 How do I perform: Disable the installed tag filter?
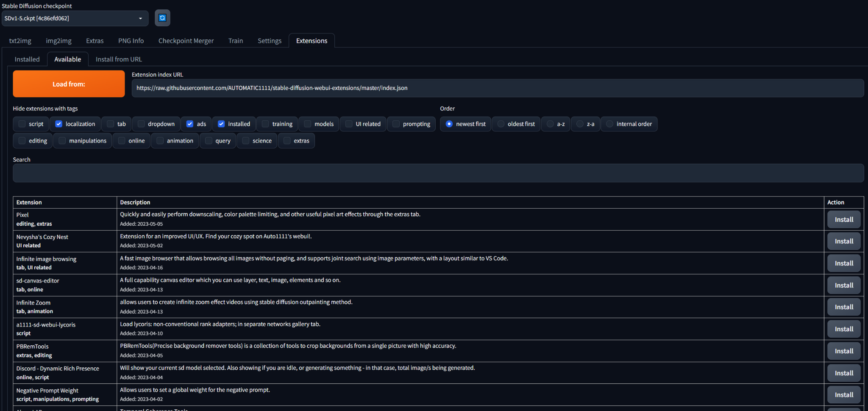click(221, 124)
